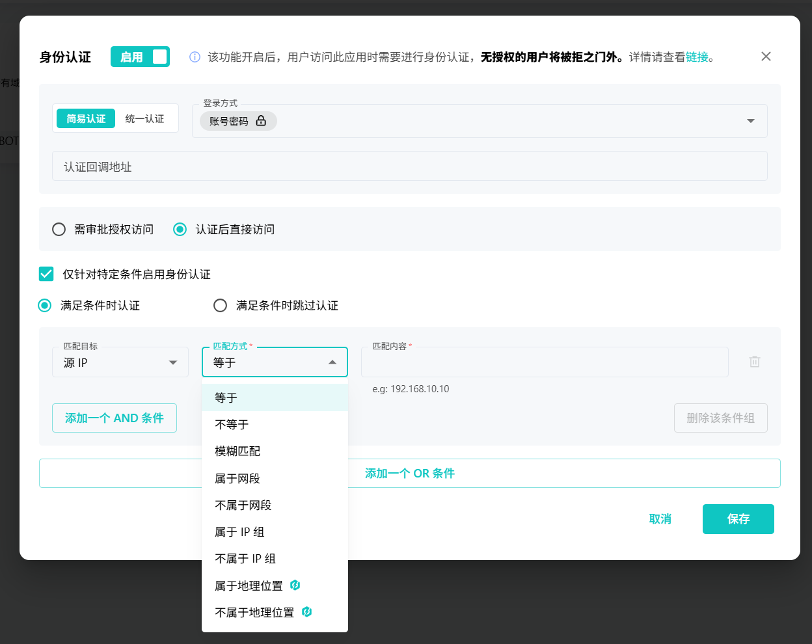This screenshot has height=644, width=812.
Task: Click 添加一个 OR 条件 button
Action: click(x=410, y=474)
